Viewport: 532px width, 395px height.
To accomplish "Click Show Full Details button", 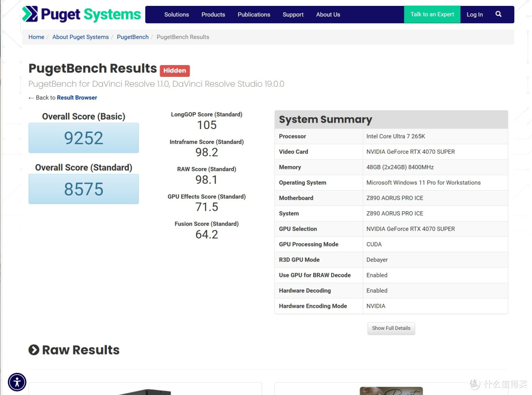I will pos(391,328).
